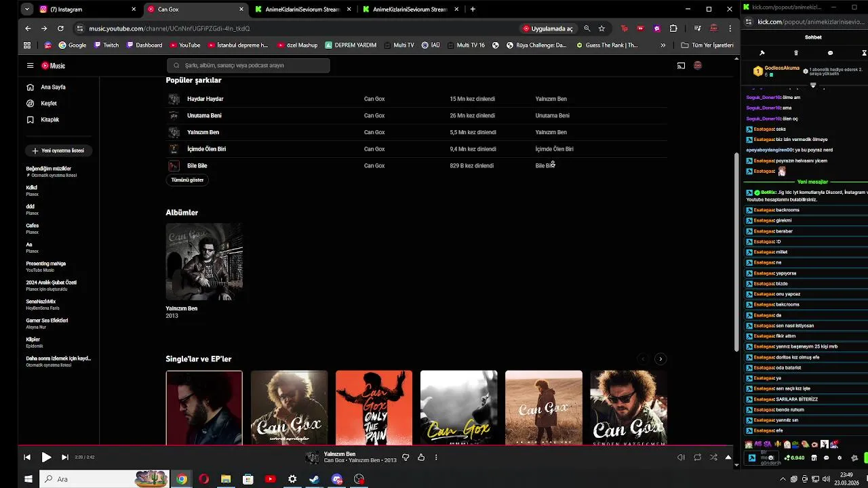Open the Chrome apps grid icon
Viewport: 868px width, 488px height.
27,45
